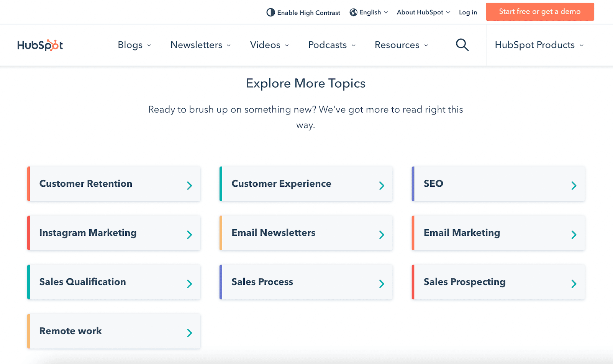
Task: Open the Remote work topic
Action: click(114, 331)
